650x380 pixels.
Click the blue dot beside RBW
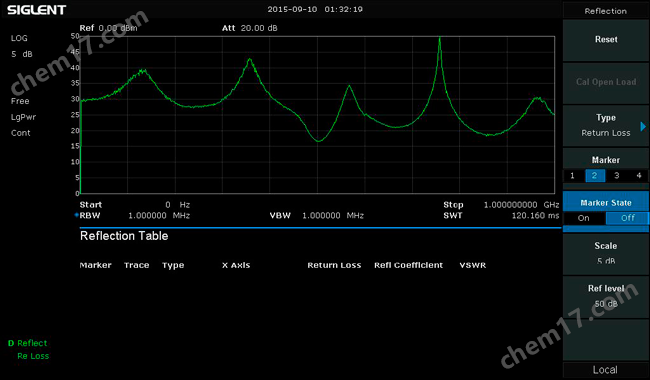[76, 215]
